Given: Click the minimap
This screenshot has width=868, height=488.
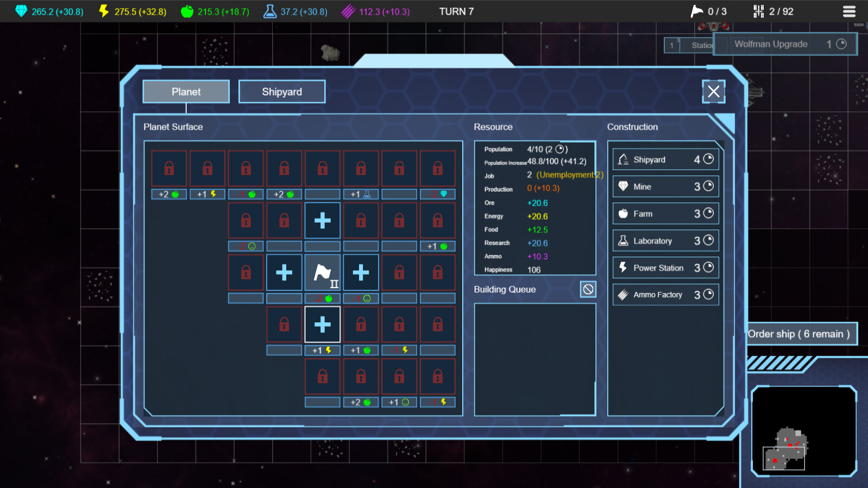Looking at the screenshot, I should pos(804,430).
